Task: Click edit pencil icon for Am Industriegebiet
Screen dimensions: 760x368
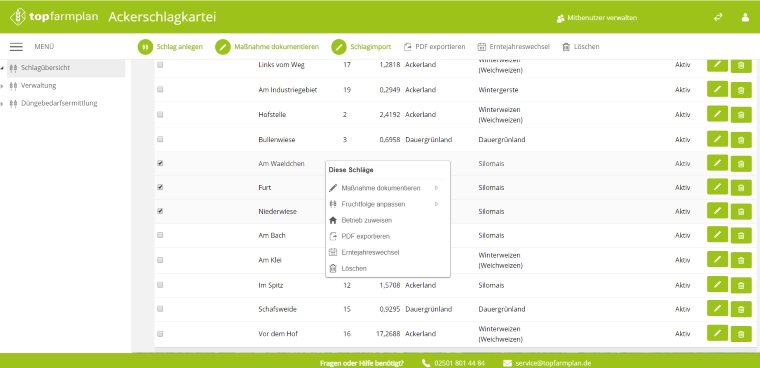Action: point(717,89)
